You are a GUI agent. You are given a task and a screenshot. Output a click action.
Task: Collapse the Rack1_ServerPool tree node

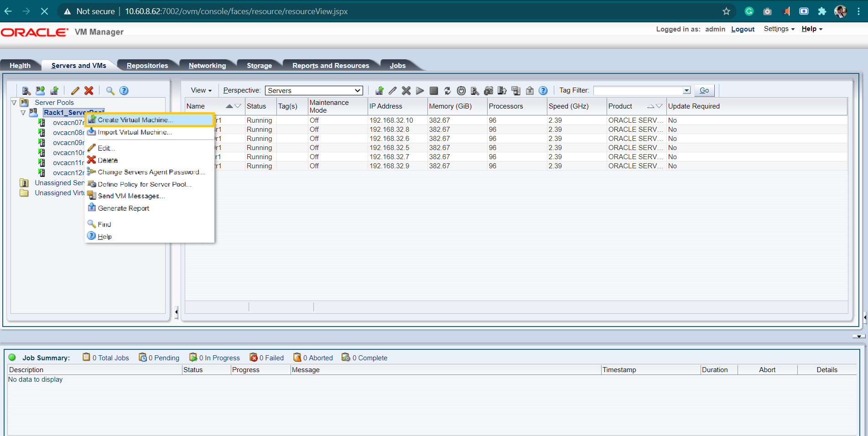point(23,113)
